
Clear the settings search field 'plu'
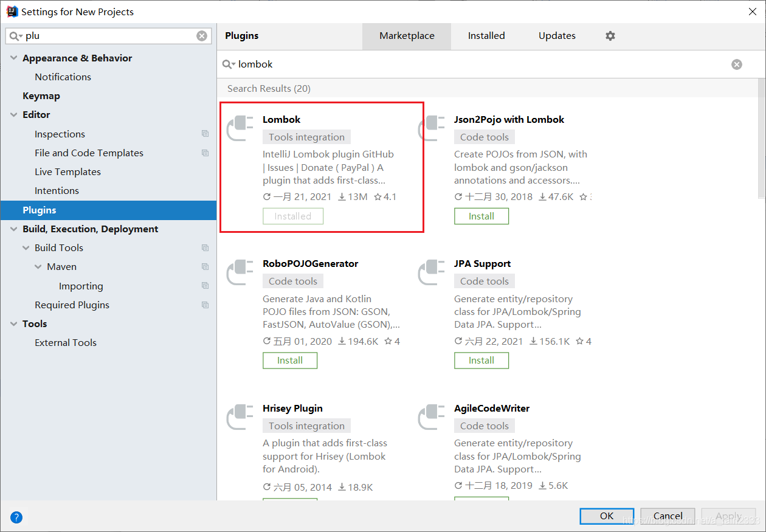click(202, 36)
